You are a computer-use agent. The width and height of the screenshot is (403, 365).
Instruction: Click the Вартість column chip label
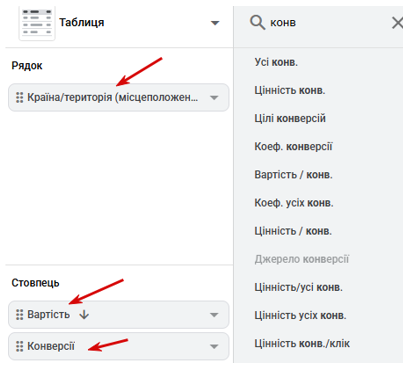coord(48,314)
